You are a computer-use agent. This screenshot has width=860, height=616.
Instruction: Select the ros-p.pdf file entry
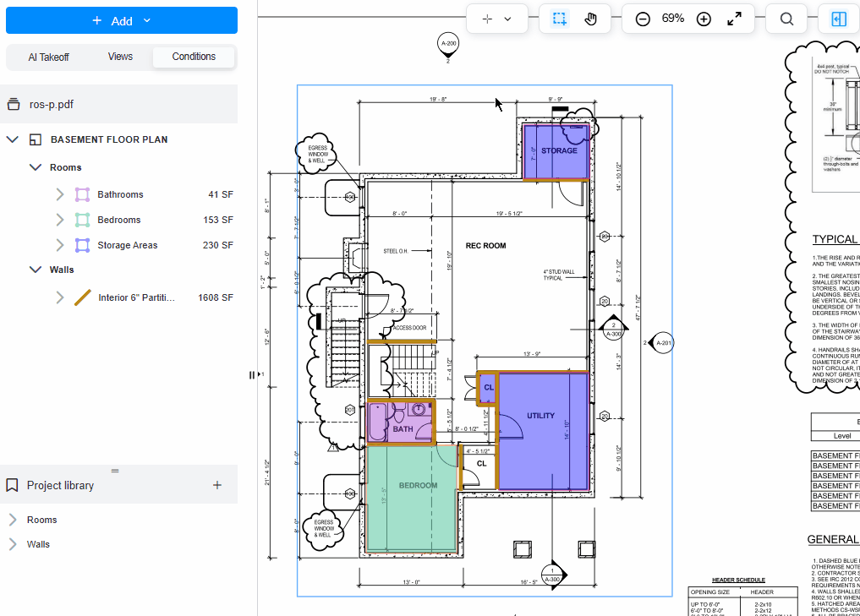[51, 104]
